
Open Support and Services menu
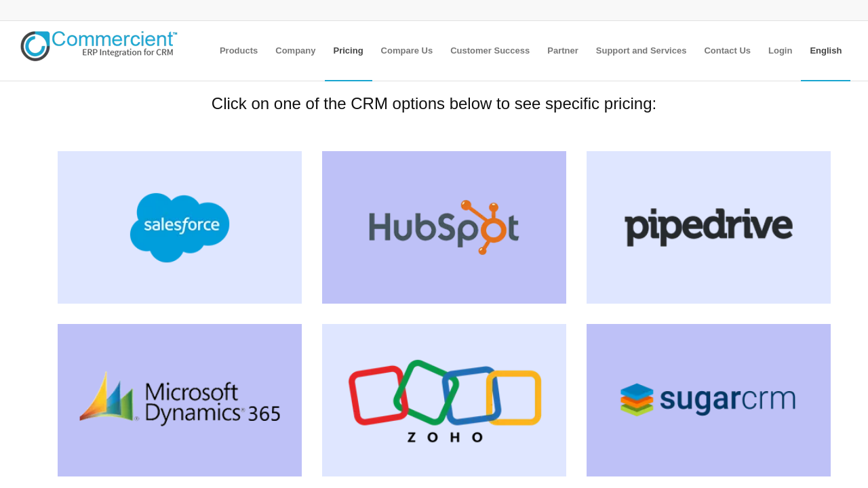pyautogui.click(x=641, y=51)
